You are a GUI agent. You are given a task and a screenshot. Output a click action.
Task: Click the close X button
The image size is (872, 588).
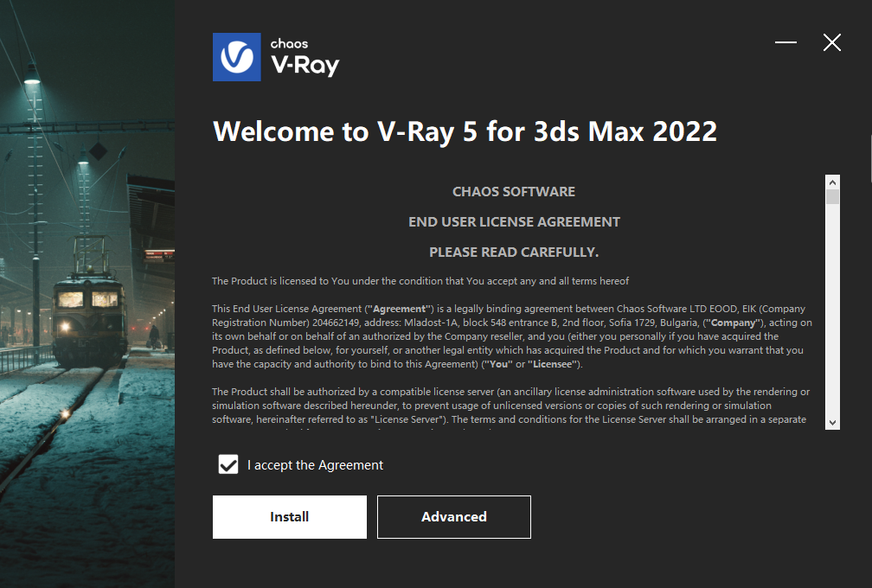(831, 42)
